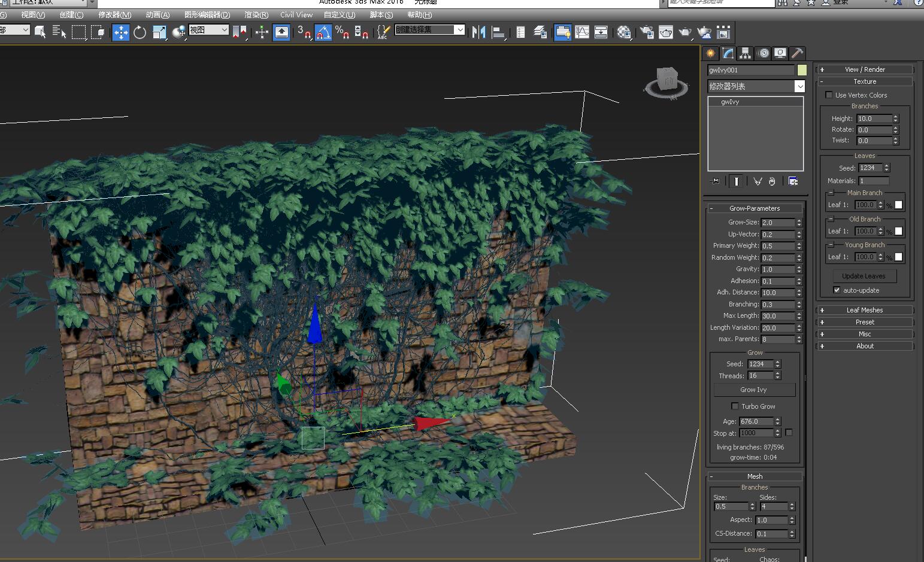Collapse the Texture rollout
This screenshot has width=924, height=562.
pos(865,81)
